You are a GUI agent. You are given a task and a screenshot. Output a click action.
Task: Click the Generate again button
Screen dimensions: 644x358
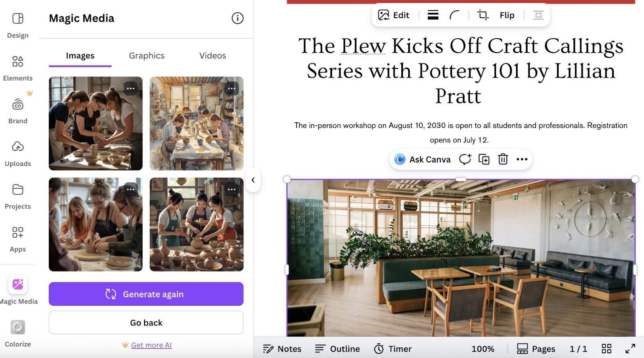(146, 294)
